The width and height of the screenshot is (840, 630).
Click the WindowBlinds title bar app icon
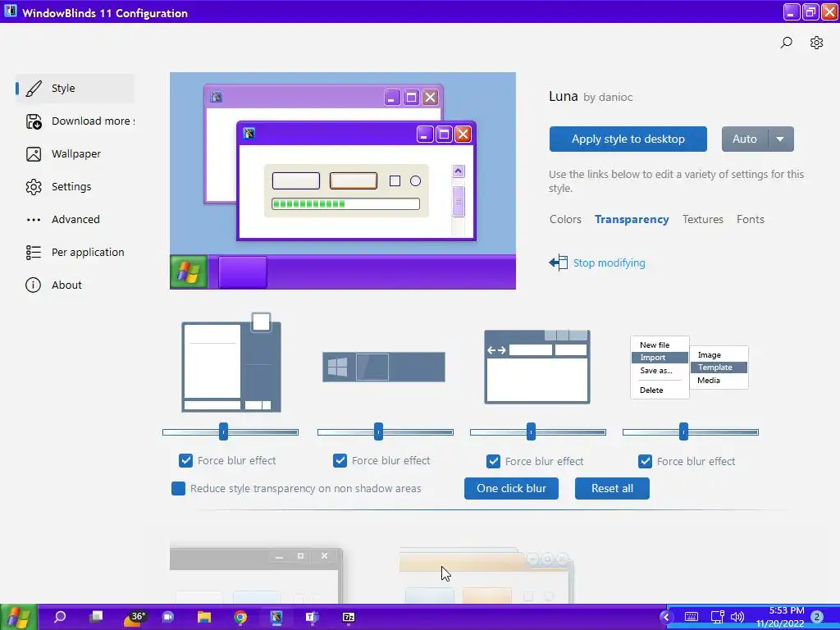tap(10, 11)
